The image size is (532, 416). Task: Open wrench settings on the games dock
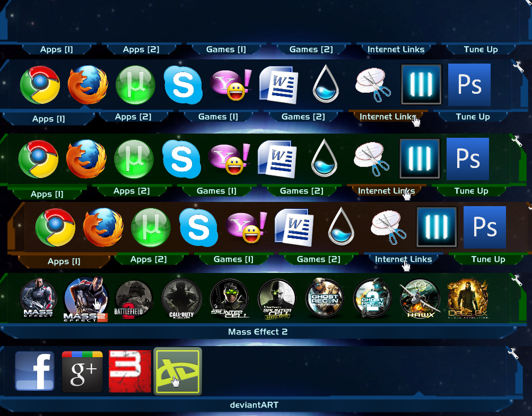pos(516,280)
